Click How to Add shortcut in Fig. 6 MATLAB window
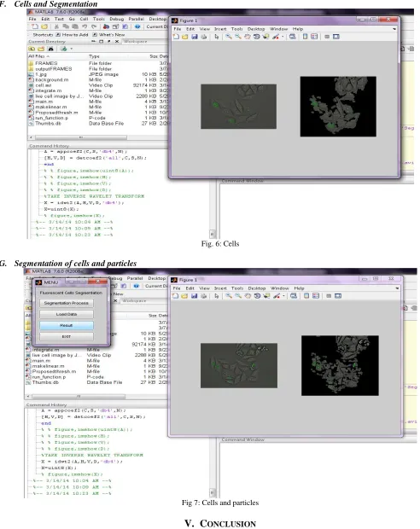Image resolution: width=420 pixels, height=529 pixels. 72,35
